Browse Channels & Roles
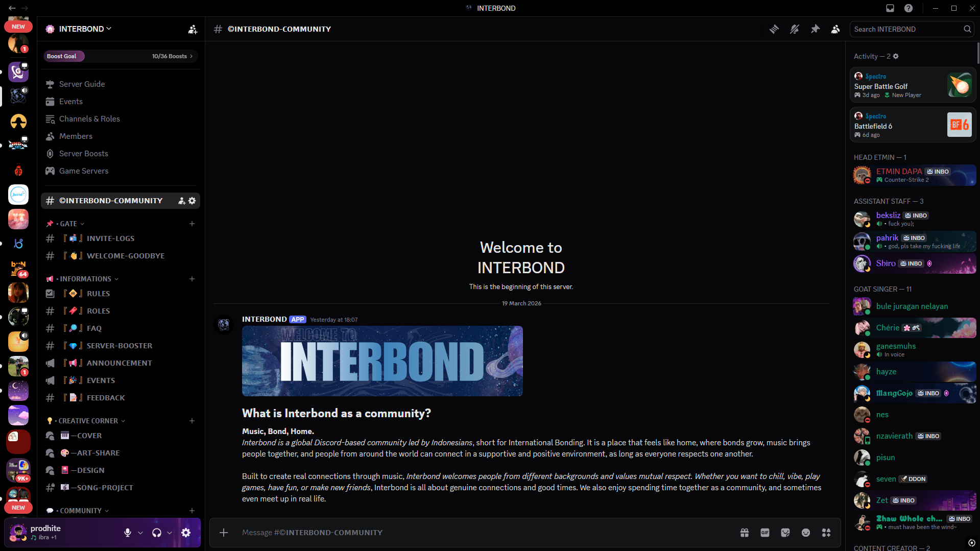Viewport: 980px width, 551px height. click(x=121, y=119)
